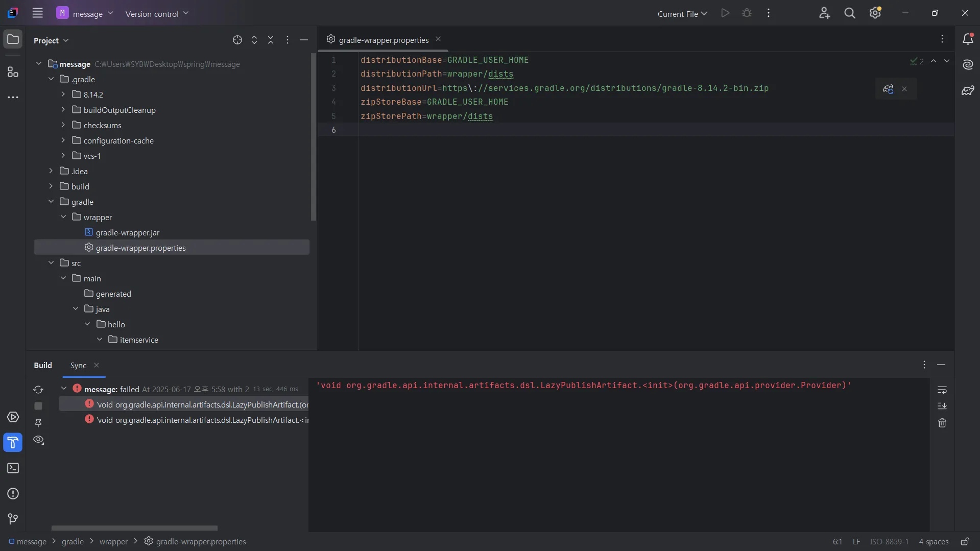
Task: Collapse the src folder
Action: click(51, 263)
